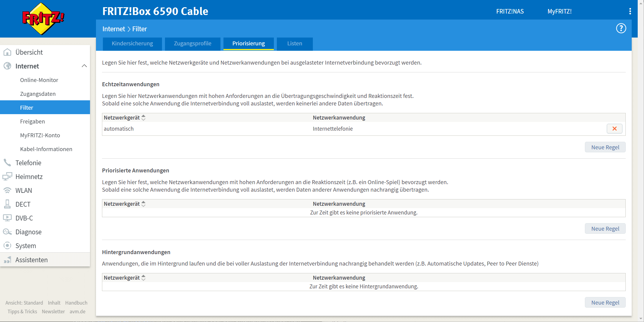The width and height of the screenshot is (644, 322).
Task: Open the Zugangsprofile tab
Action: tap(193, 44)
